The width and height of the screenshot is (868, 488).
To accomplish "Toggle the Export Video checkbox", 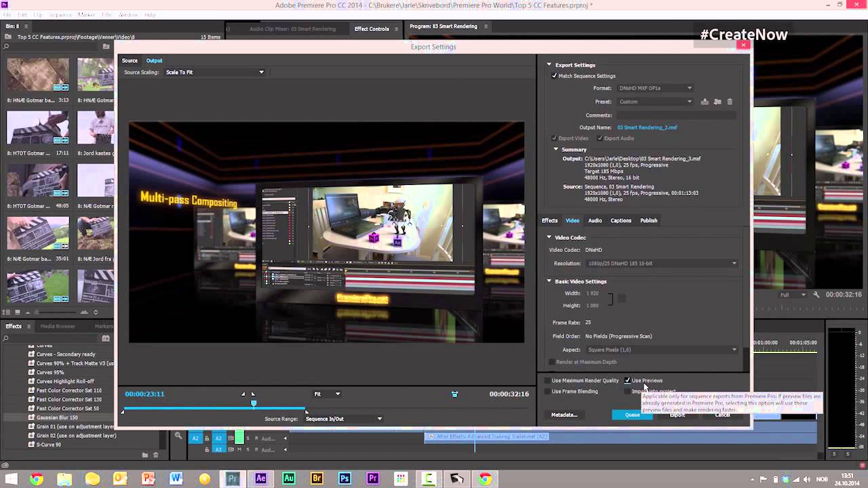I will [555, 138].
